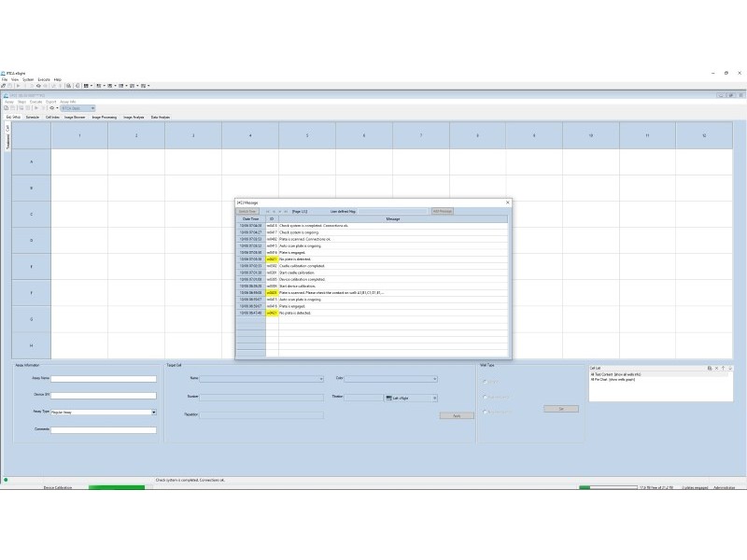747x560 pixels.
Task: Open the Target Cell Name dropdown
Action: (x=321, y=379)
